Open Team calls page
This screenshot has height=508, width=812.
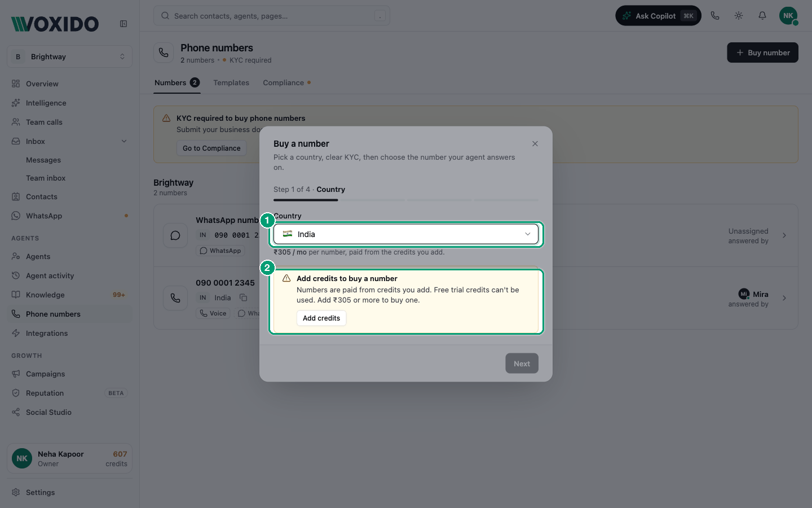pyautogui.click(x=70, y=122)
